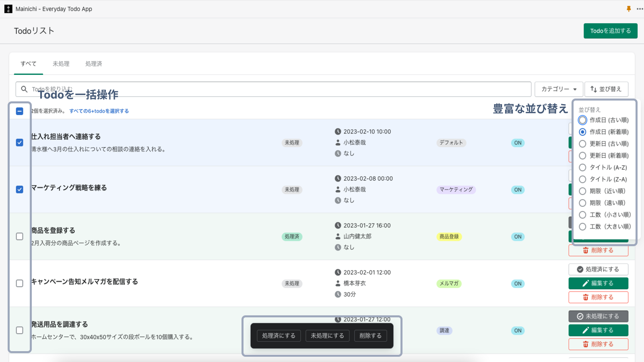Image resolution: width=644 pixels, height=362 pixels.
Task: Click the search magnifier icon
Action: (x=24, y=89)
